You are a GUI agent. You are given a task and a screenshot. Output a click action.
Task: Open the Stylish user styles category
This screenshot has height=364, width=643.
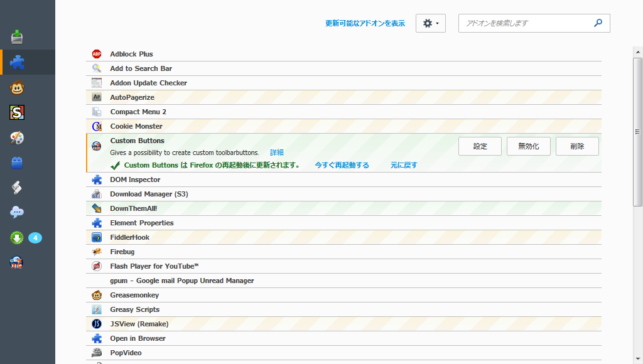pyautogui.click(x=17, y=112)
